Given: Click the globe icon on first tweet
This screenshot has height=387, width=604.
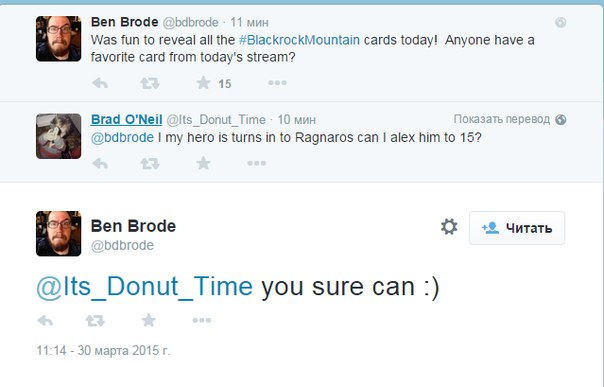Looking at the screenshot, I should [560, 23].
